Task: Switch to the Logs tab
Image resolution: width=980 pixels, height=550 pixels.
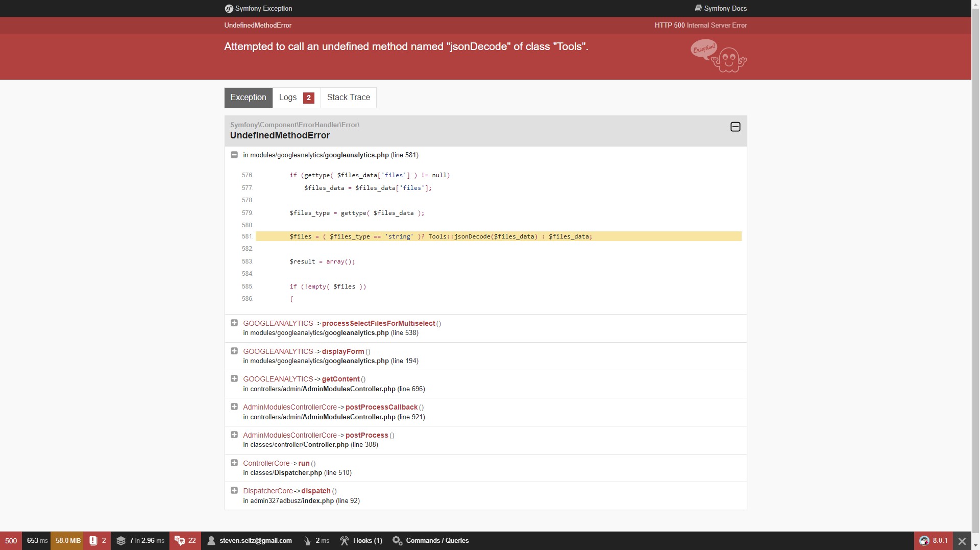Action: pyautogui.click(x=297, y=98)
